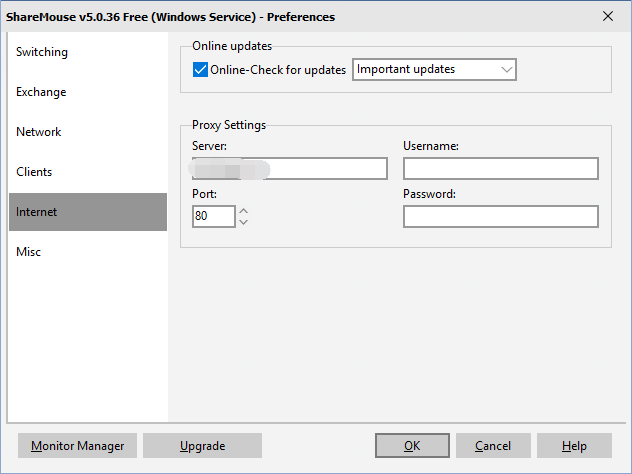This screenshot has width=632, height=474.
Task: Click the Upgrade button
Action: pos(202,445)
